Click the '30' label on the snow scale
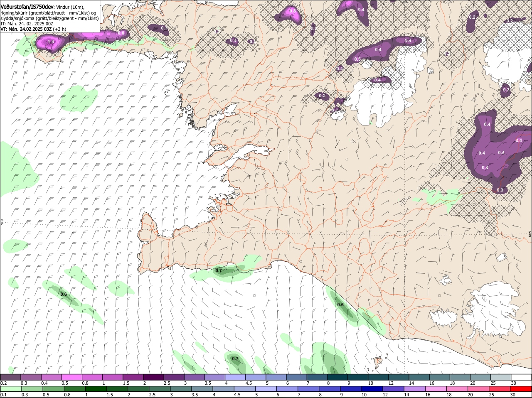Screen dimensions: 532x398 tap(514, 383)
